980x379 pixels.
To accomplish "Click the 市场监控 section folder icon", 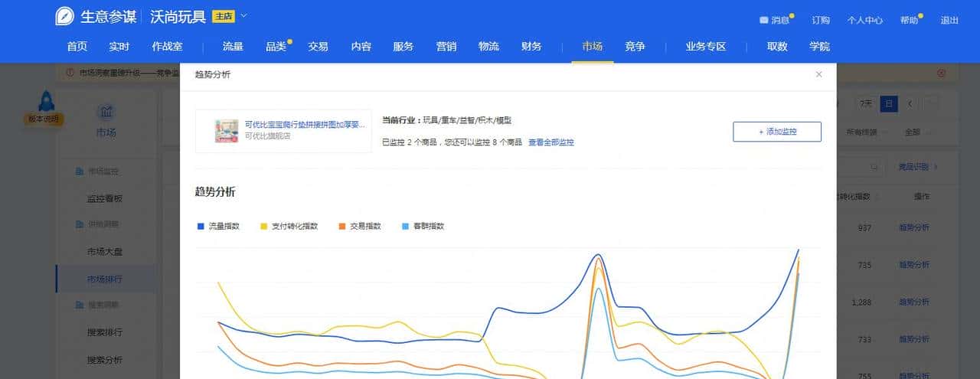I will tap(79, 171).
